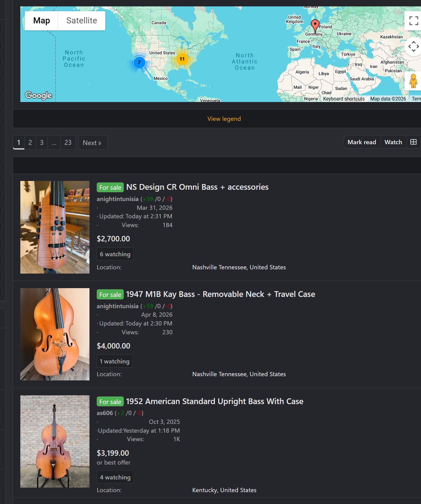Jump to page 23 of listings
This screenshot has width=421, height=504.
click(x=68, y=142)
